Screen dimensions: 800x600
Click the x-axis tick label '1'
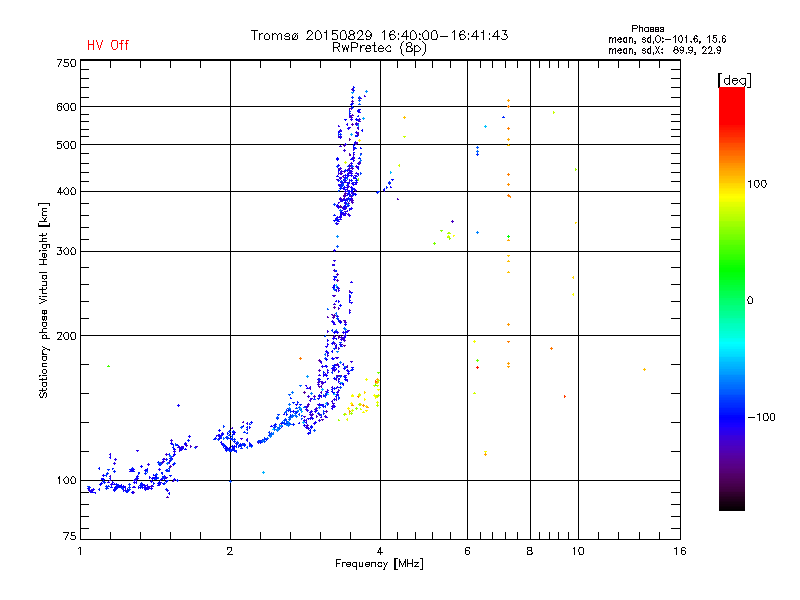[80, 551]
